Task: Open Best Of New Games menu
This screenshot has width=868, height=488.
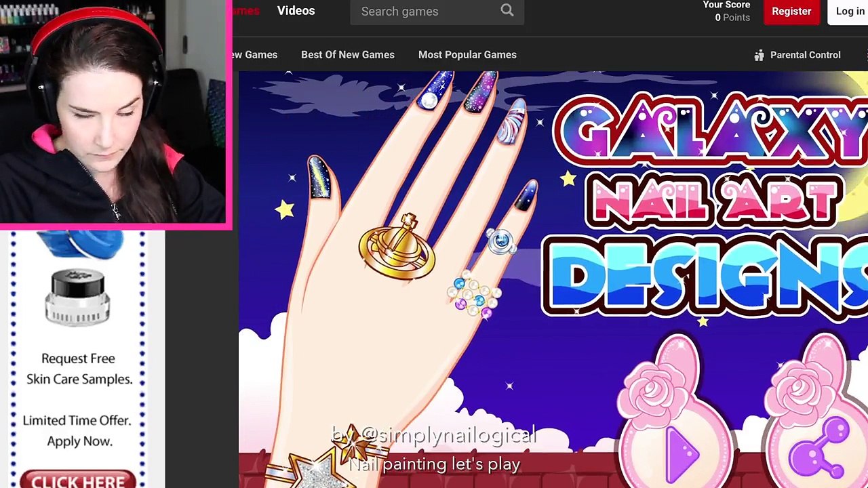Action: coord(348,55)
